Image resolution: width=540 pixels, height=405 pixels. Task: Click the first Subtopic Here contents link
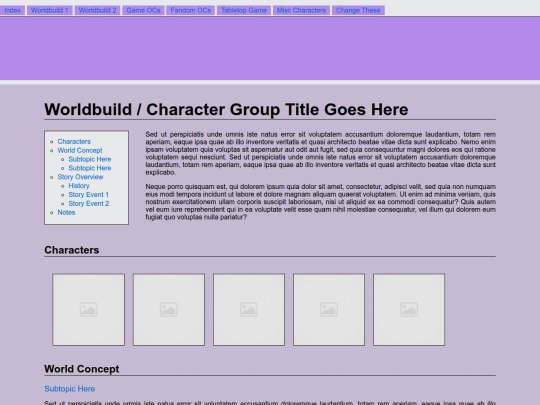click(90, 159)
